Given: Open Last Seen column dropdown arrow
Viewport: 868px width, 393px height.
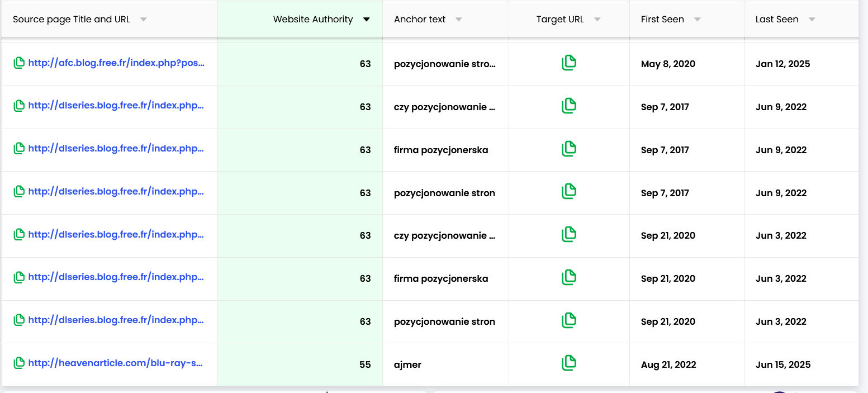Looking at the screenshot, I should (x=812, y=20).
